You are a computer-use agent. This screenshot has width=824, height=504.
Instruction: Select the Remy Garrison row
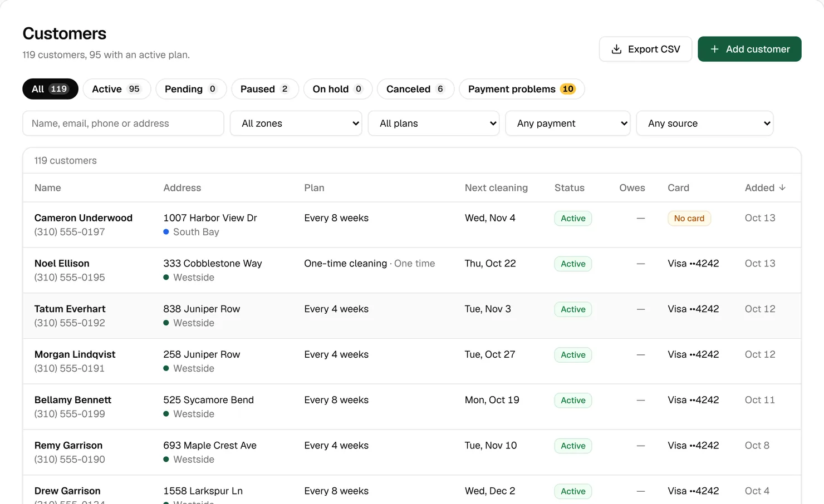[412, 453]
